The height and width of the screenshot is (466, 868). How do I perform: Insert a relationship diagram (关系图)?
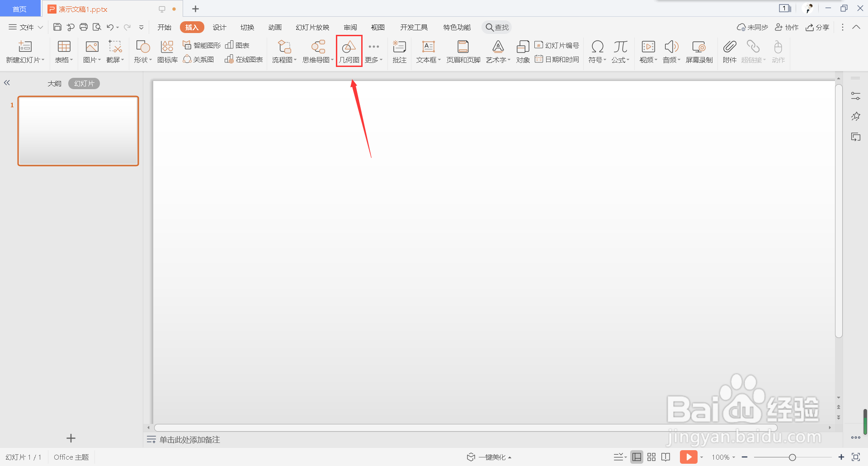[x=198, y=59]
